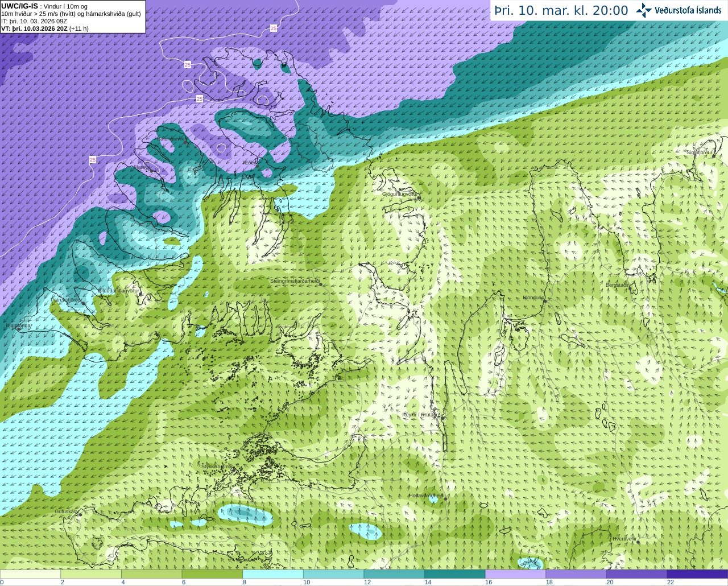
Task: Click the legend tick label 22
Action: pyautogui.click(x=671, y=583)
